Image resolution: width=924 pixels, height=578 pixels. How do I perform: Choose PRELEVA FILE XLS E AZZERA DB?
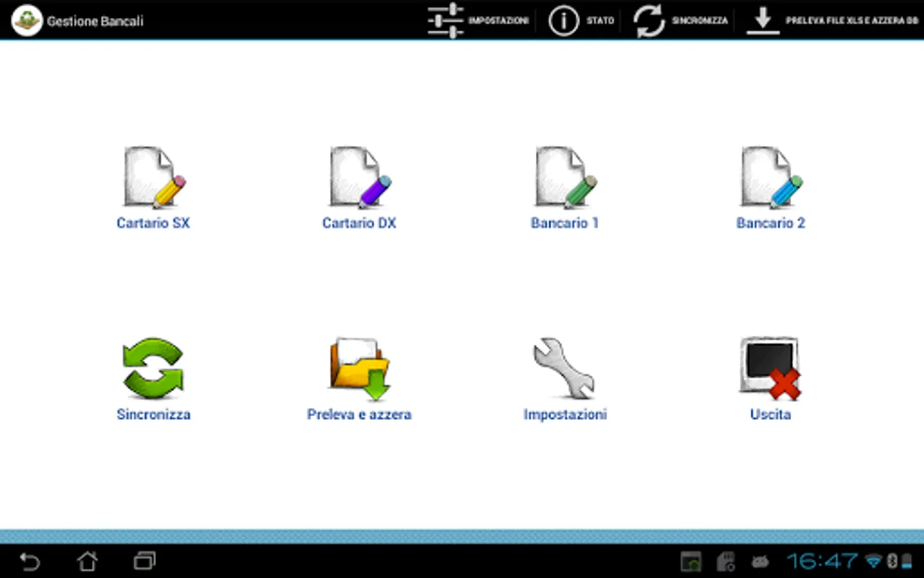coord(852,21)
